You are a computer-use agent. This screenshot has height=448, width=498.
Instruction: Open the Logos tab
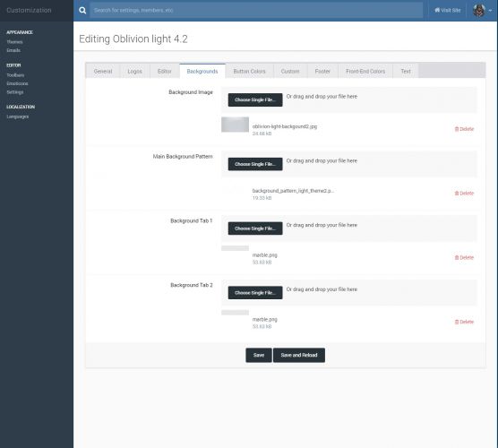[x=134, y=71]
